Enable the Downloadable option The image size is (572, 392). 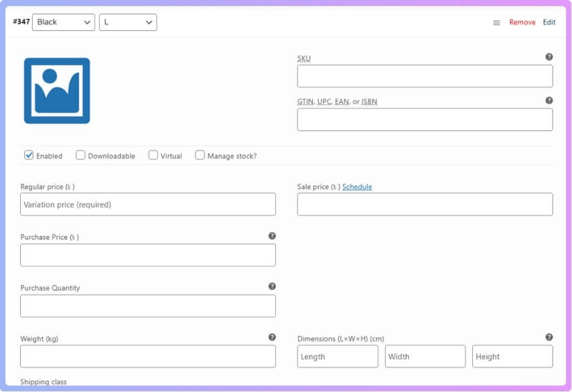tap(80, 155)
